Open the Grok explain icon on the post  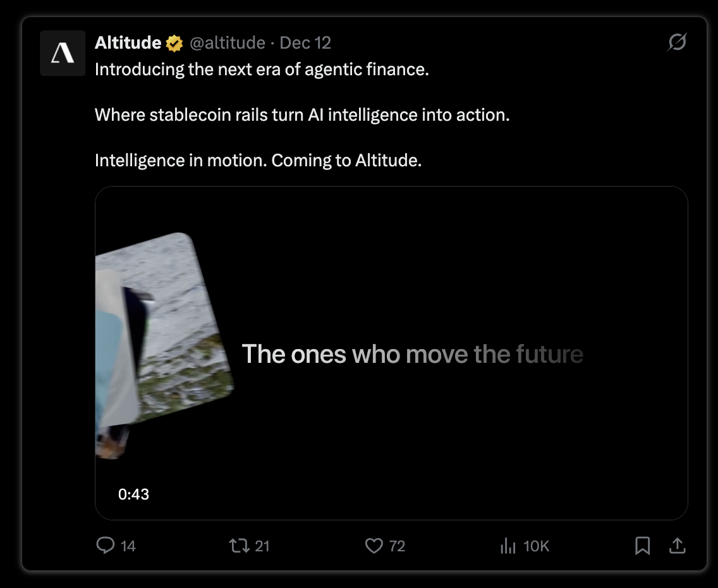[x=677, y=42]
